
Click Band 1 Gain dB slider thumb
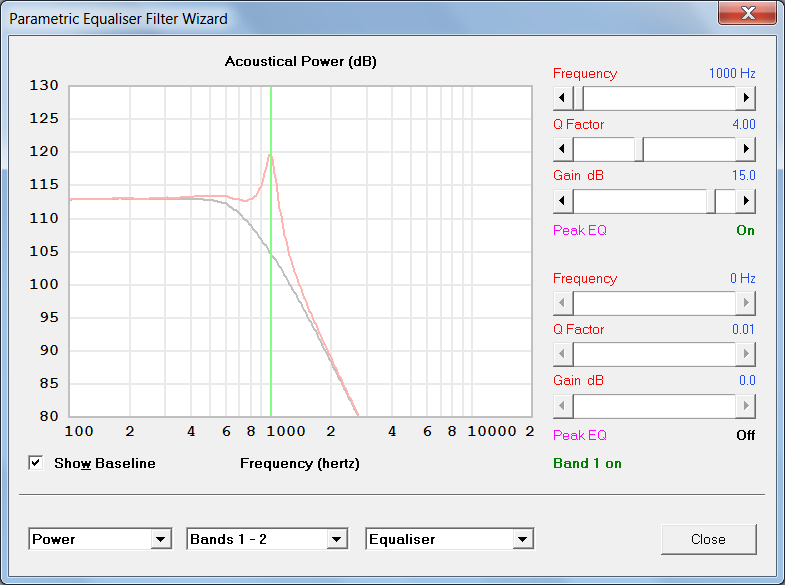[x=711, y=201]
